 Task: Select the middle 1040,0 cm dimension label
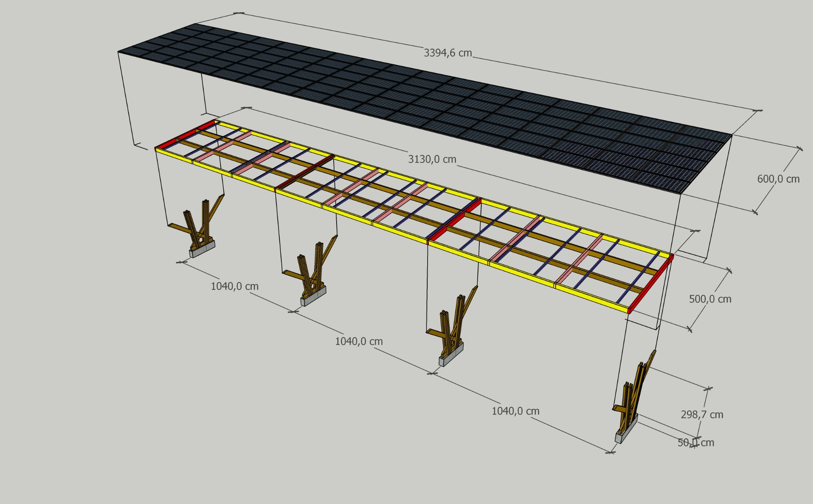pyautogui.click(x=359, y=342)
